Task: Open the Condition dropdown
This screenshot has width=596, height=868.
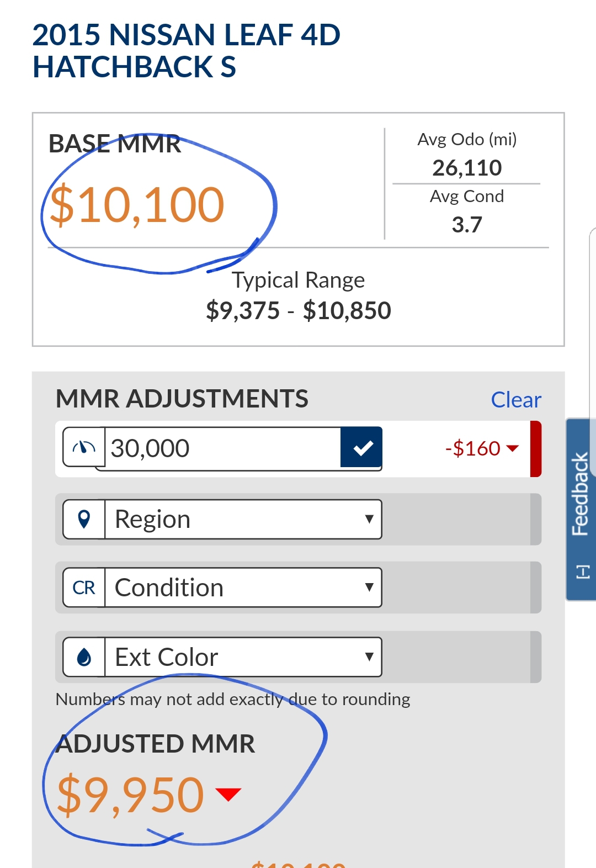Action: click(243, 588)
